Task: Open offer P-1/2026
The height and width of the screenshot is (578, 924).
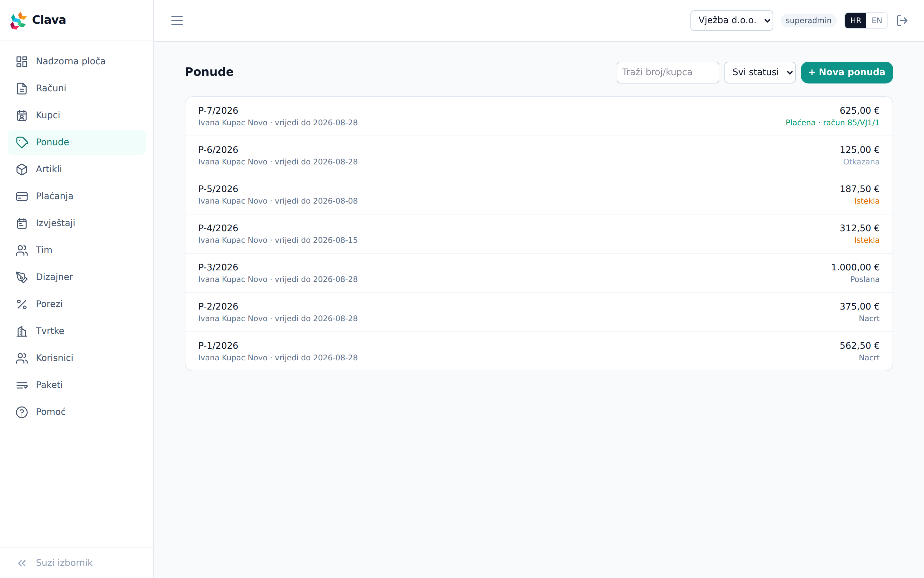Action: click(539, 351)
